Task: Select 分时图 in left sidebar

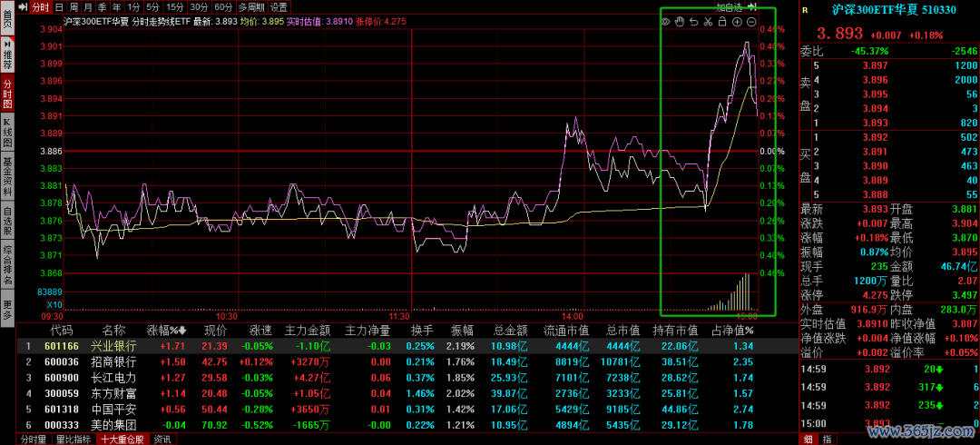Action: coord(7,94)
